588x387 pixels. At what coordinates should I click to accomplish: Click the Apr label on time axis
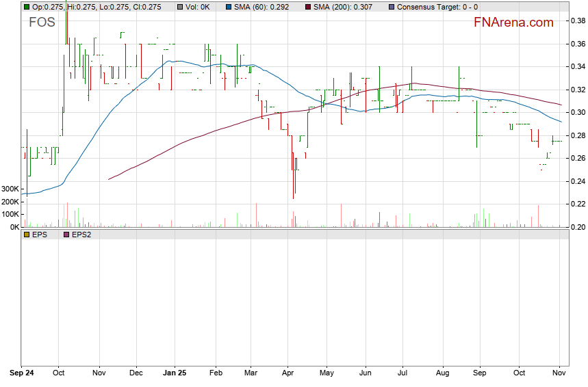pyautogui.click(x=287, y=374)
